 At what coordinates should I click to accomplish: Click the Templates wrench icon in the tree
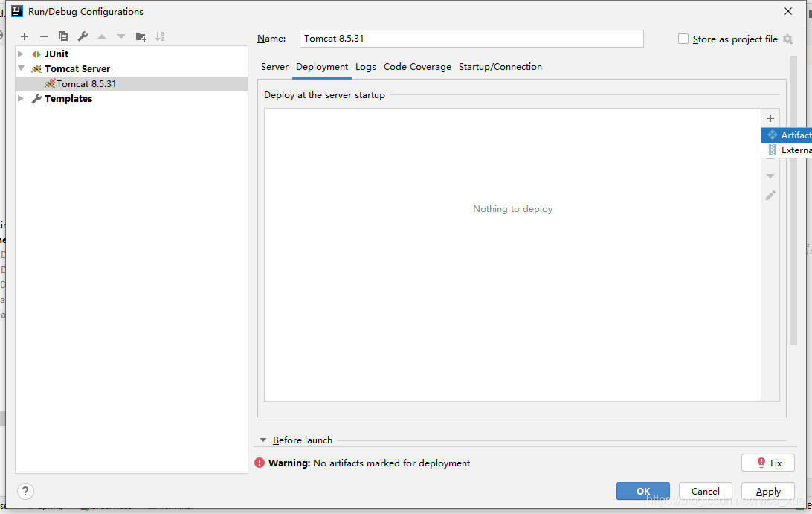click(x=36, y=98)
